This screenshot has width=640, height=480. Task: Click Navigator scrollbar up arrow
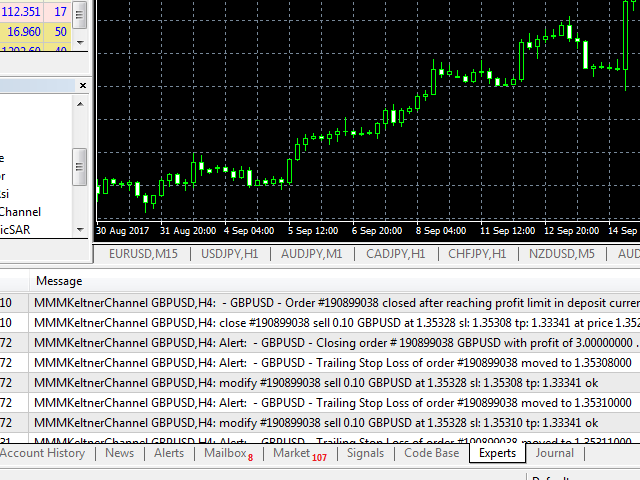[80, 104]
